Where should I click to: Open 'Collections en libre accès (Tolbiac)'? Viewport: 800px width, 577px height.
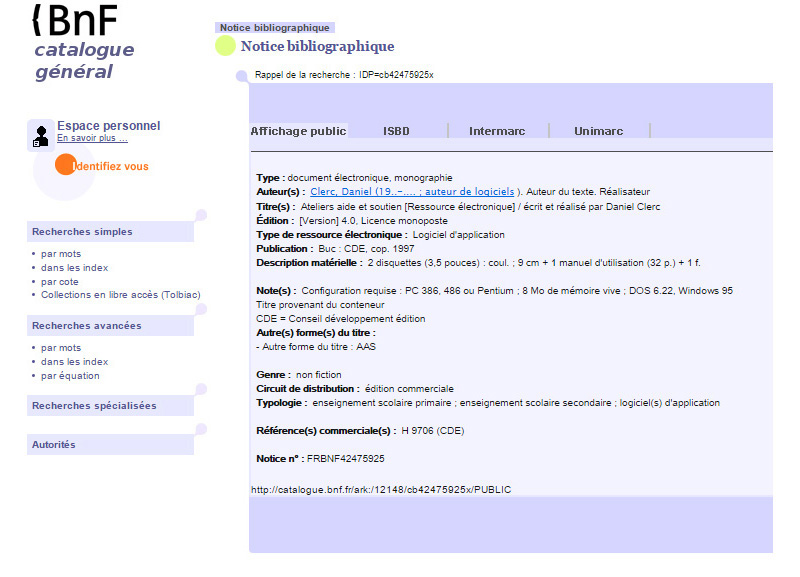coord(121,295)
